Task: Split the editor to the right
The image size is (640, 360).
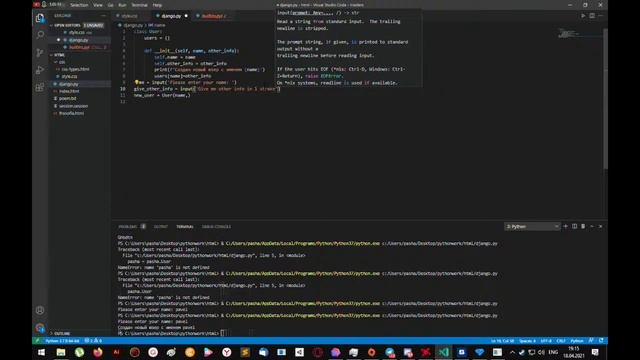Action: click(592, 16)
